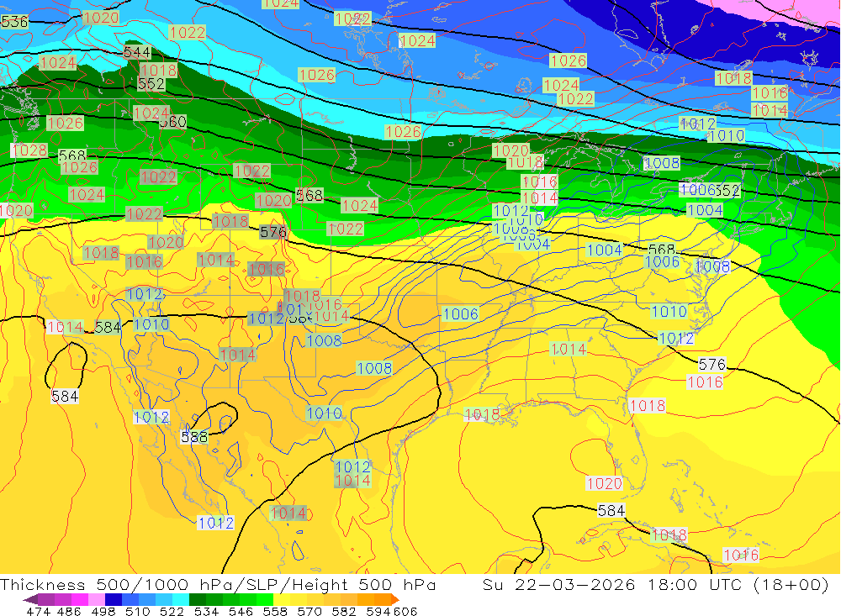This screenshot has height=616, width=841.
Task: Select the '(18+00)' forecast offset text
Action: [791, 584]
